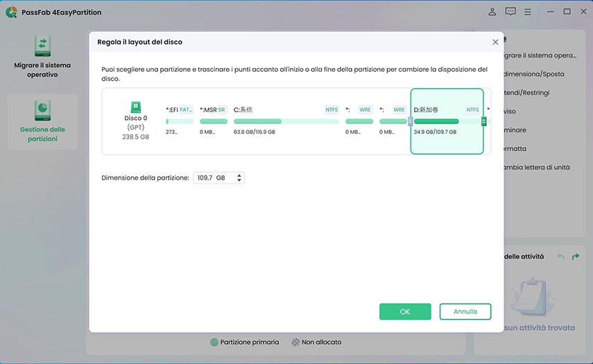Click the FAT label of EFI partition

click(x=186, y=110)
